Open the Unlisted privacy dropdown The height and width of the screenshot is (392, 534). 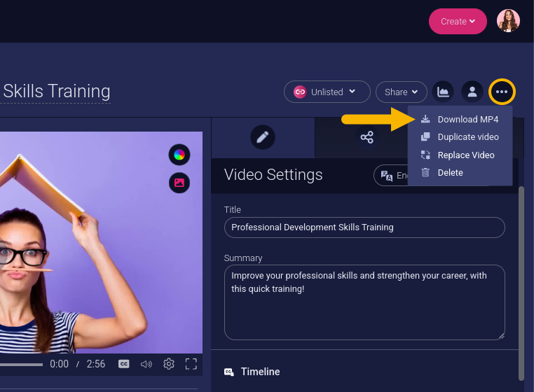click(327, 92)
